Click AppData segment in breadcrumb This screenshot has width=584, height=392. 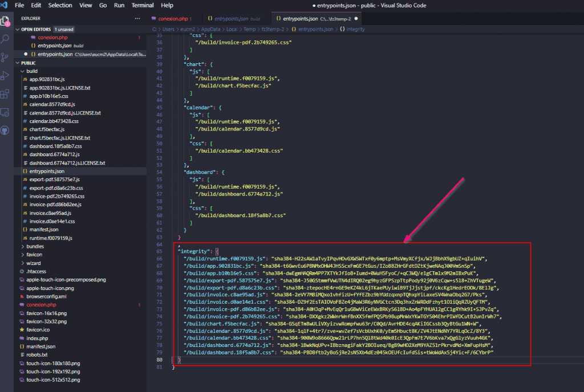tap(211, 30)
